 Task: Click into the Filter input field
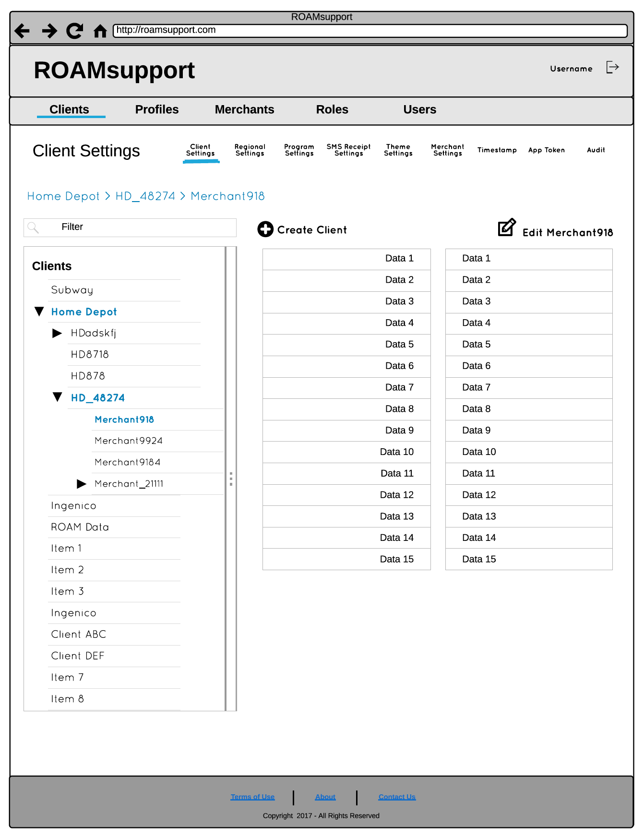pyautogui.click(x=130, y=227)
